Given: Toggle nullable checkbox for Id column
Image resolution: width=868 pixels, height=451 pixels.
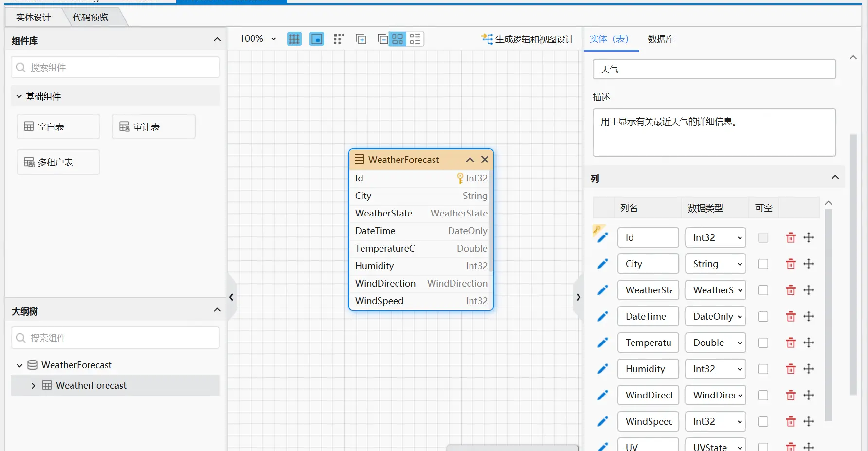Looking at the screenshot, I should pos(763,237).
